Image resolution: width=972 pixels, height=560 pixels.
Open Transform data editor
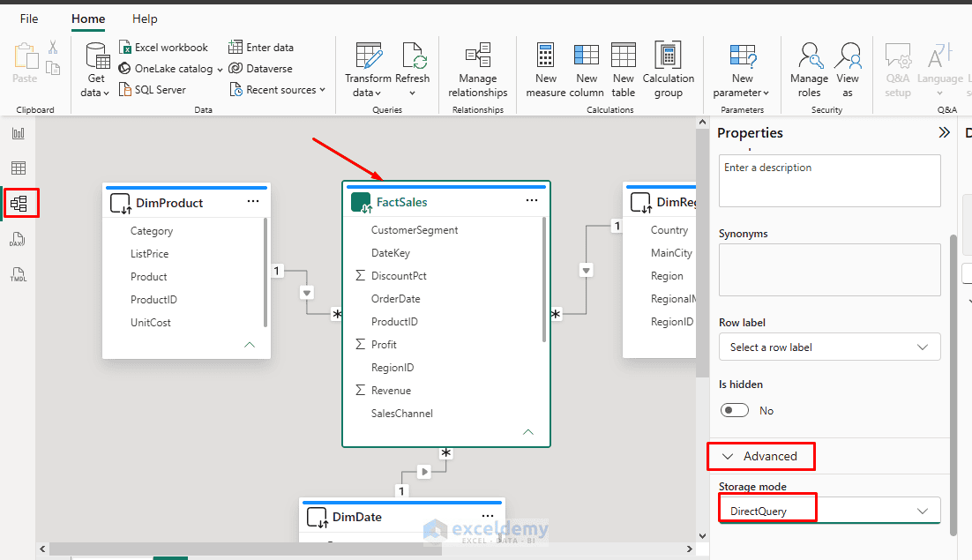(368, 70)
